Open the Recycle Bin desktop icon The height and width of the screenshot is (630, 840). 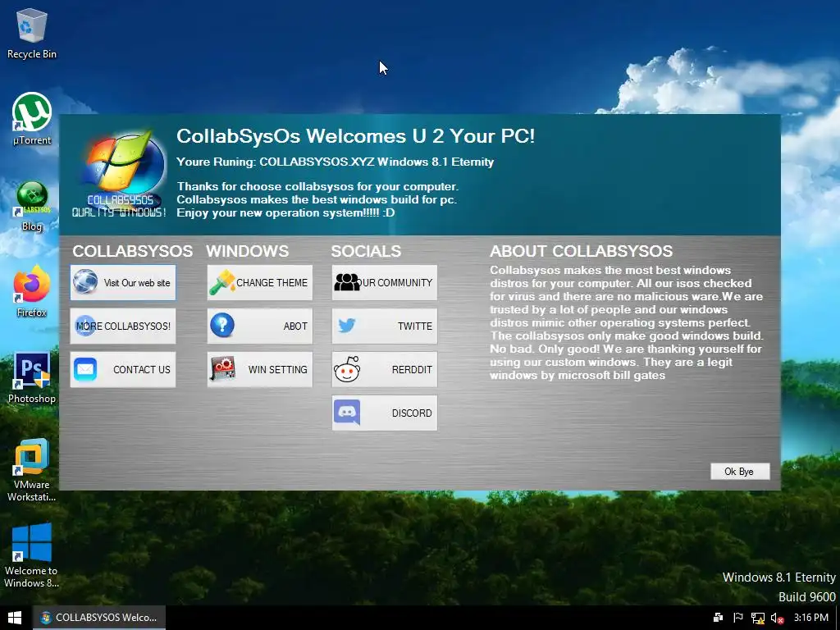click(32, 33)
